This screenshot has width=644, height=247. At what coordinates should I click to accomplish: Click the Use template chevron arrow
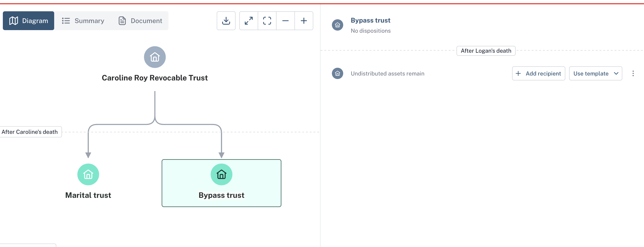(616, 73)
